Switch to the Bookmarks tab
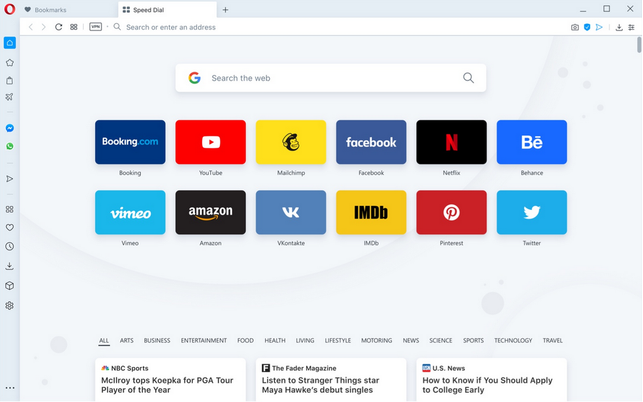This screenshot has height=402, width=643. (69, 9)
